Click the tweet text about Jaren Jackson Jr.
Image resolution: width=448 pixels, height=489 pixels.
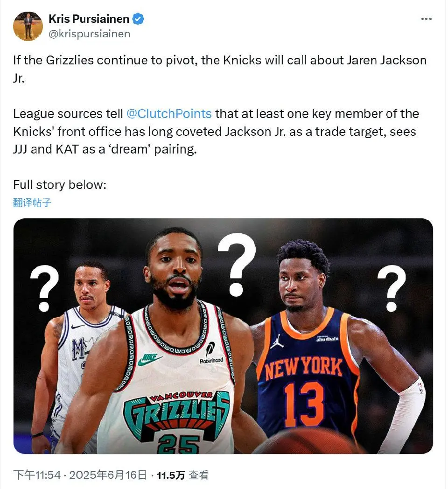click(220, 69)
